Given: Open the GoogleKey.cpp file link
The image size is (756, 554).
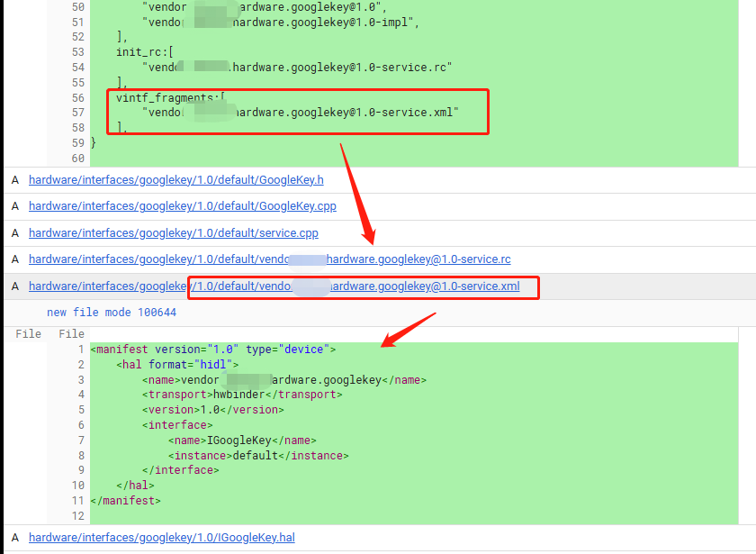Looking at the screenshot, I should (x=182, y=206).
